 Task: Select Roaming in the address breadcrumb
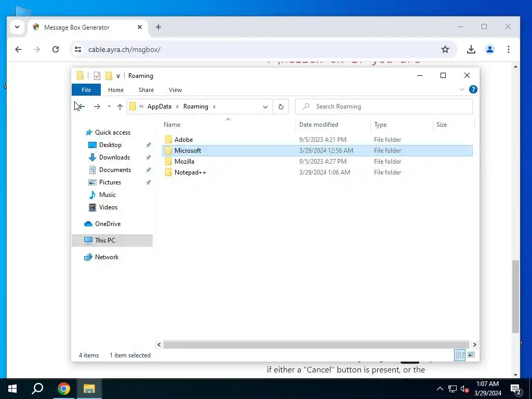tap(196, 107)
